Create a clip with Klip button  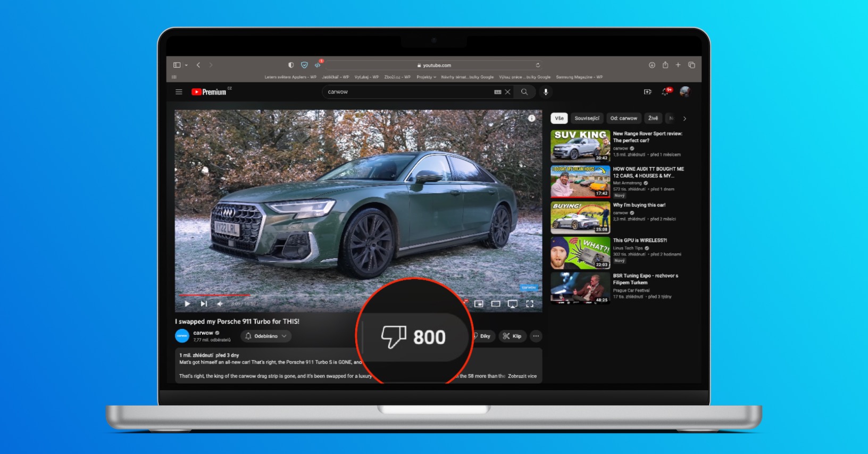tap(513, 336)
